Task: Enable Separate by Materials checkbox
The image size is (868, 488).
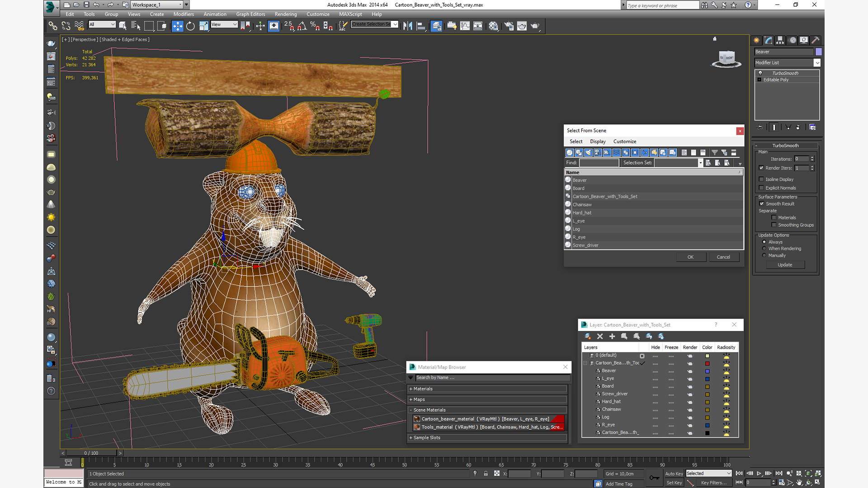Action: click(774, 218)
